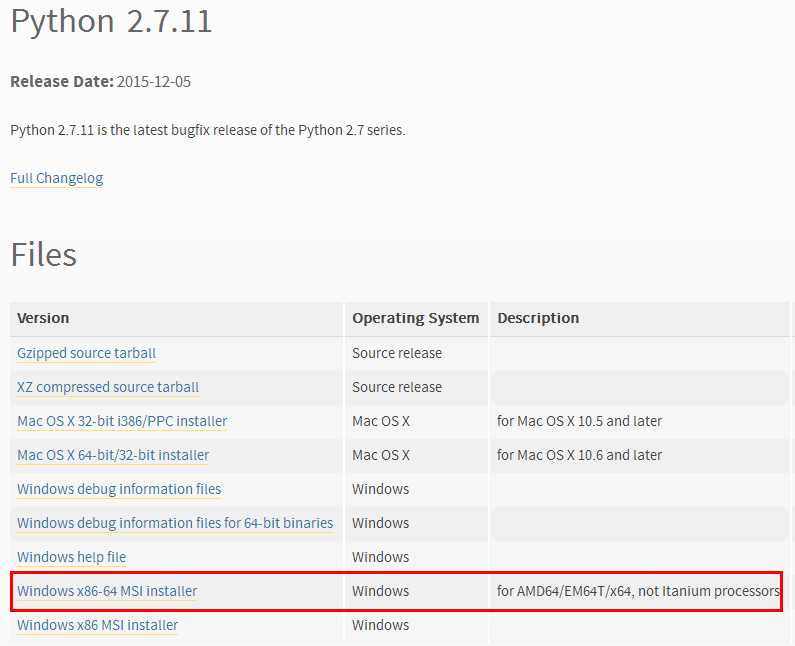Click 'Mac OS X' in the 32-bit i386/PPC row
Image resolution: width=795 pixels, height=646 pixels.
point(381,421)
